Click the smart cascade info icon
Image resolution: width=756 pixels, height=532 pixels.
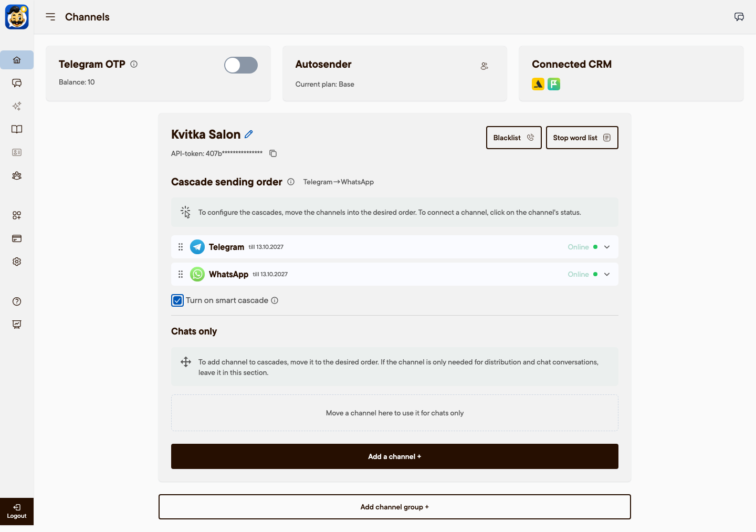pyautogui.click(x=275, y=300)
